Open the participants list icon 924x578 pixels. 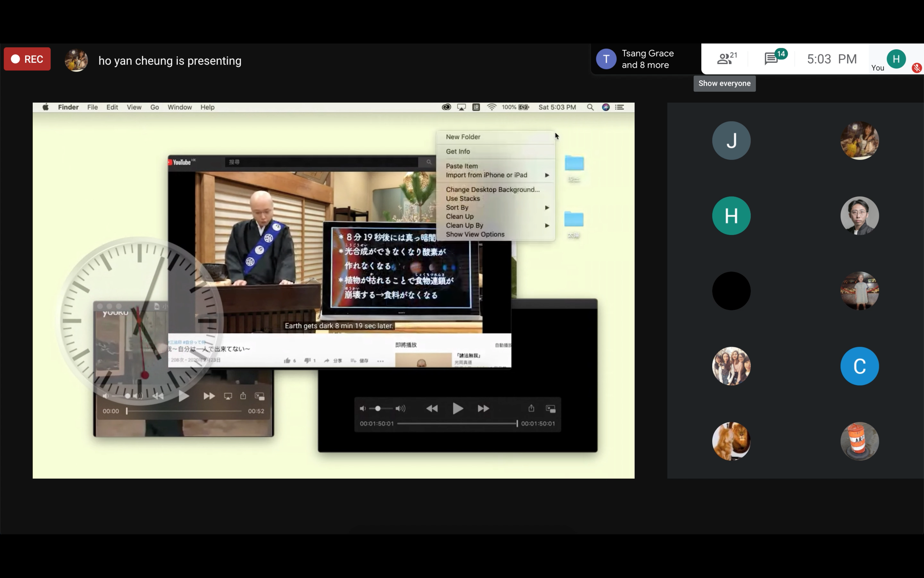[x=727, y=58]
